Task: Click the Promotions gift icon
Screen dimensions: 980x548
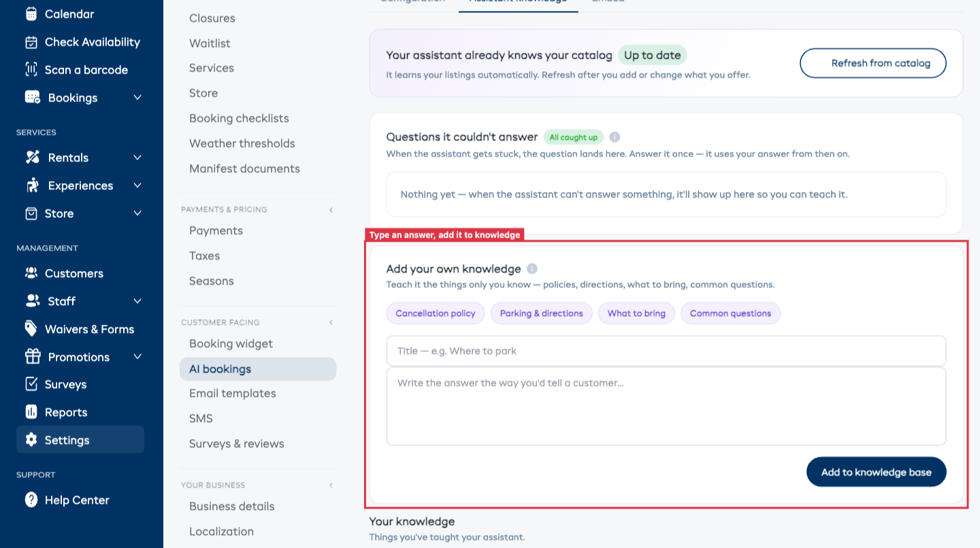Action: pos(33,357)
